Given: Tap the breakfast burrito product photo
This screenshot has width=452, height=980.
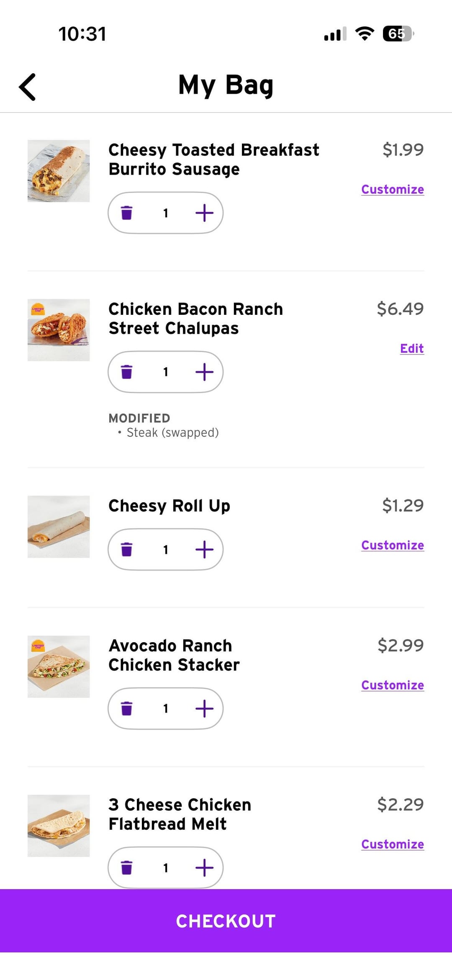Looking at the screenshot, I should tap(59, 171).
